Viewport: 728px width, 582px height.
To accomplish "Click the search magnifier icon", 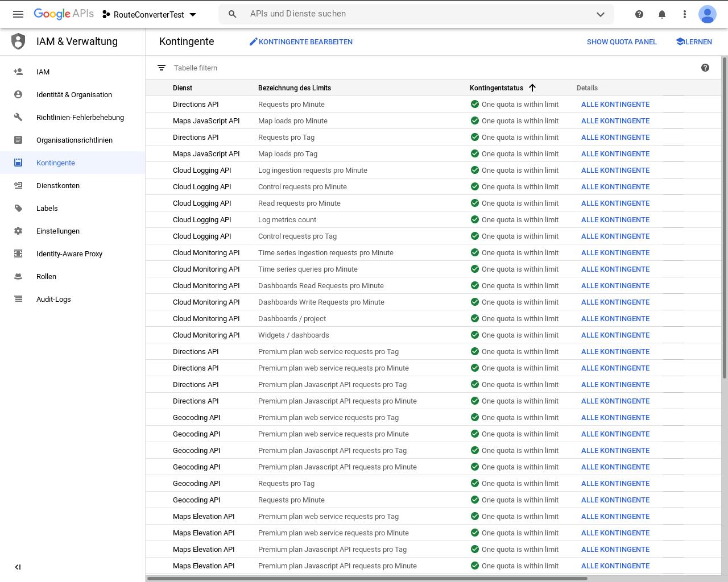I will 232,14.
